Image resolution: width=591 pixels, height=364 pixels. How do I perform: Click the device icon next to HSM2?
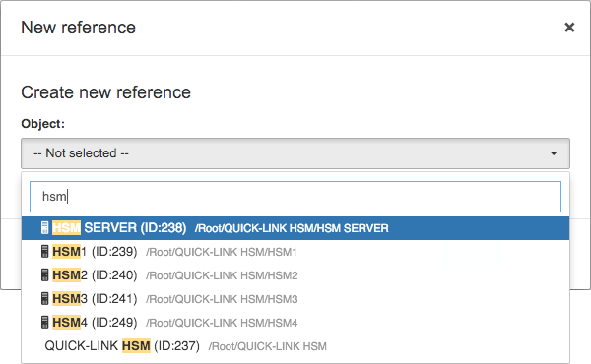pyautogui.click(x=45, y=275)
